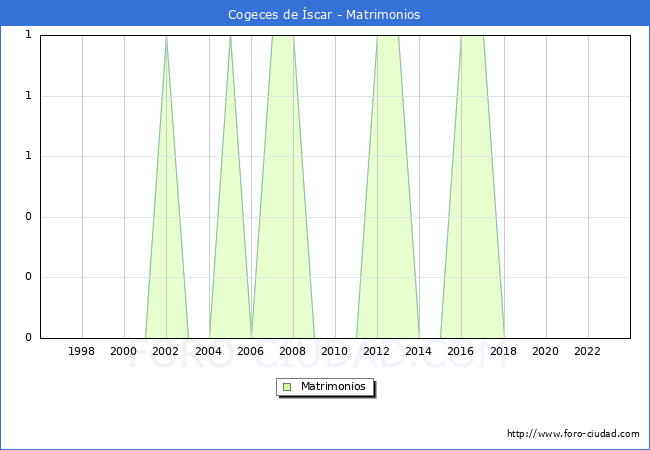Click the 1998 x-axis label
The width and height of the screenshot is (650, 450).
81,351
